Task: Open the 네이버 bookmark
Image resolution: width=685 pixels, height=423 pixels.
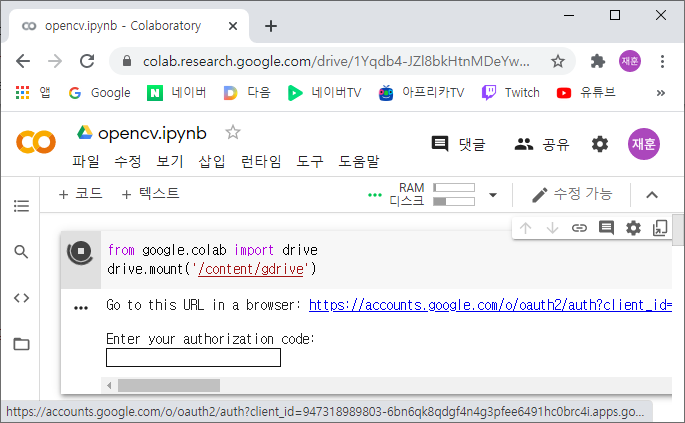Action: coord(176,93)
